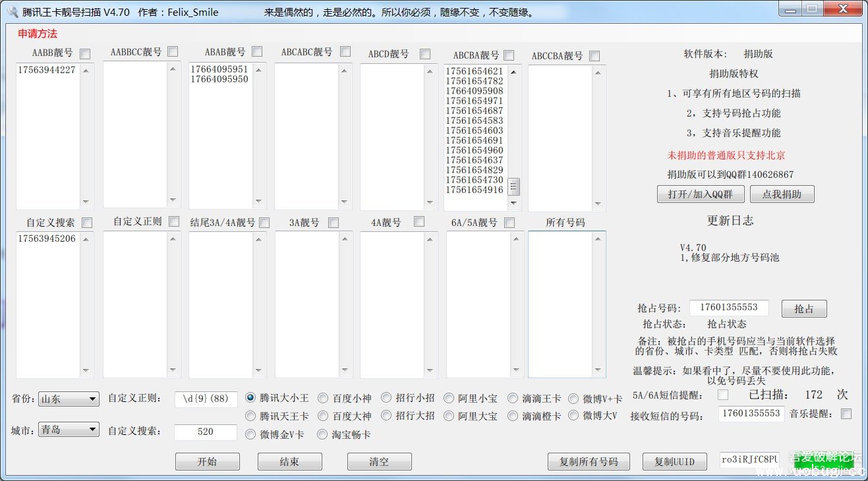Enable the AABBCC靓号 checkbox
868x481 pixels.
point(173,51)
